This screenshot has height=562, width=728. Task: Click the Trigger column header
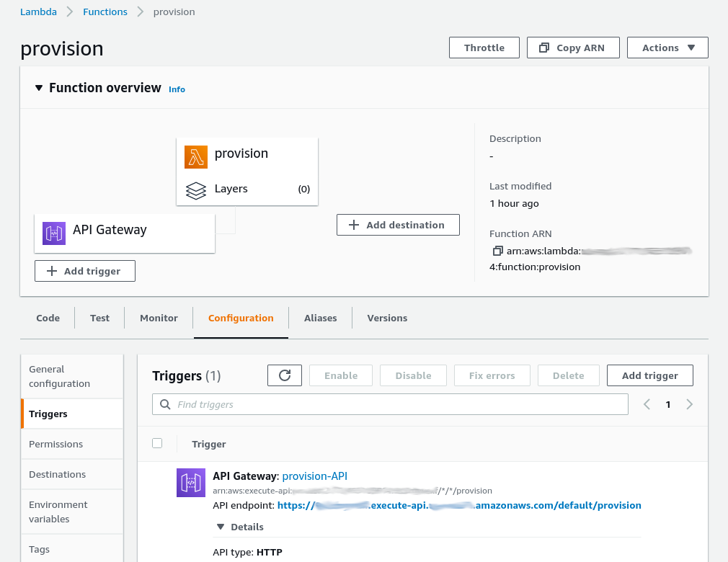pyautogui.click(x=209, y=444)
